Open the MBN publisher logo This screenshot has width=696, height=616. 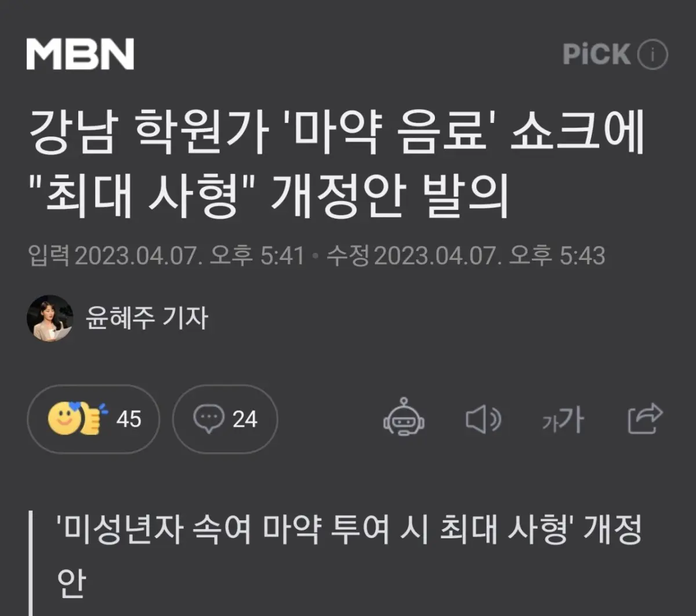coord(80,55)
